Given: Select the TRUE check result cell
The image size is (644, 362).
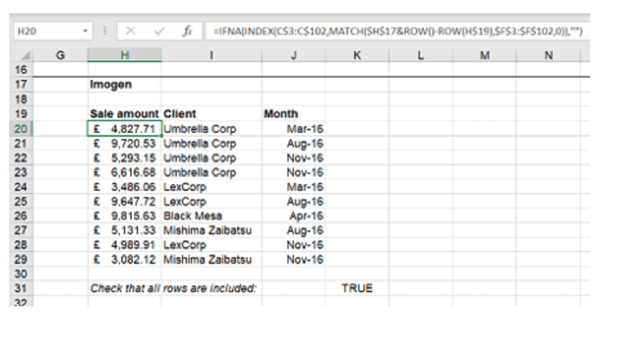Looking at the screenshot, I should coord(357,288).
